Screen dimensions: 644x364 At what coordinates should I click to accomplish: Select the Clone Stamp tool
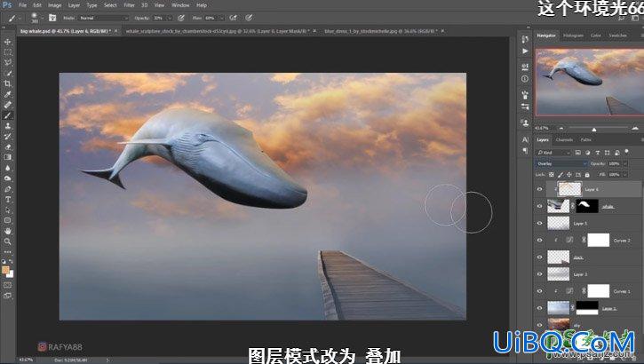[7, 126]
